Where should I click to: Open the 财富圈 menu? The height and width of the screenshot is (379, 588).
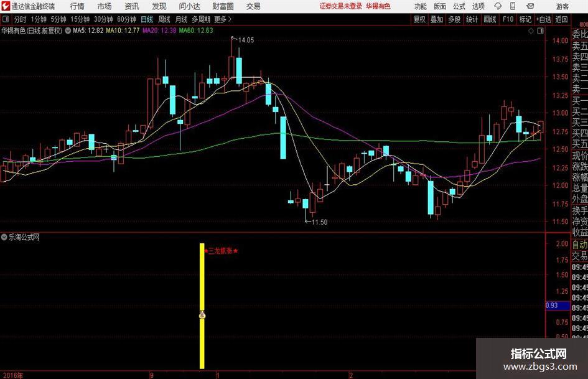pos(223,6)
